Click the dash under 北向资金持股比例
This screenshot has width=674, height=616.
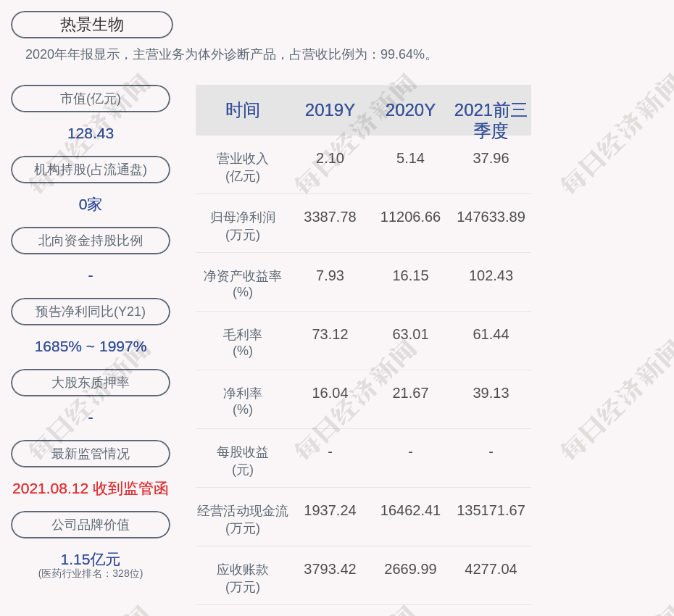tap(91, 275)
